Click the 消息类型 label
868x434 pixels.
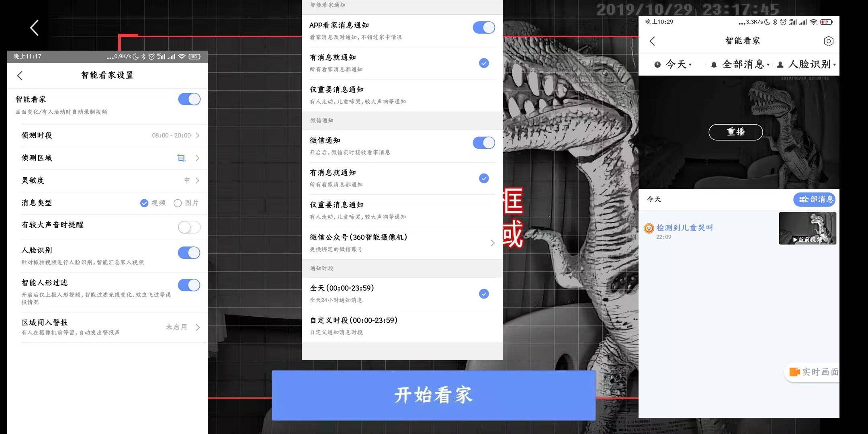(x=37, y=203)
